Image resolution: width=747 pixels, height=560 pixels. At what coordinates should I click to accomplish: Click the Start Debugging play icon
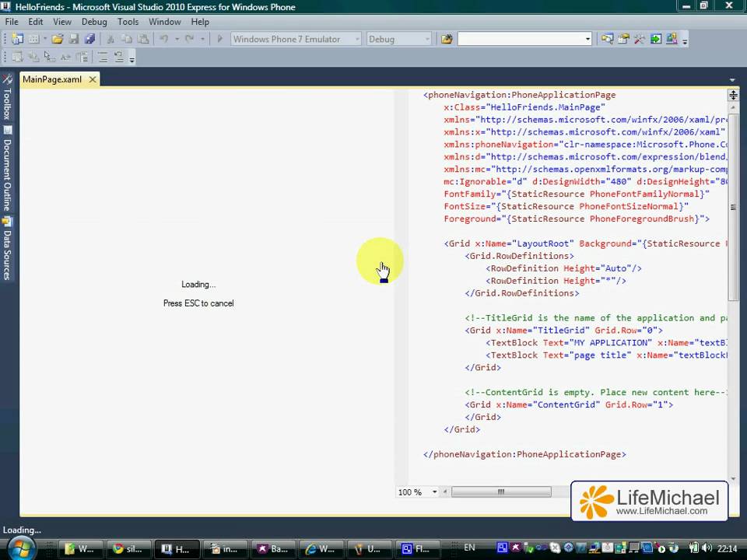tap(219, 39)
